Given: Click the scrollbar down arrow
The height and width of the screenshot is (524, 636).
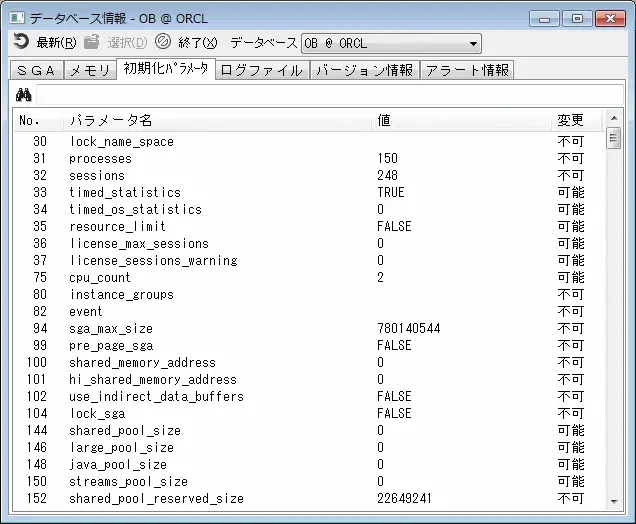Looking at the screenshot, I should tap(613, 500).
